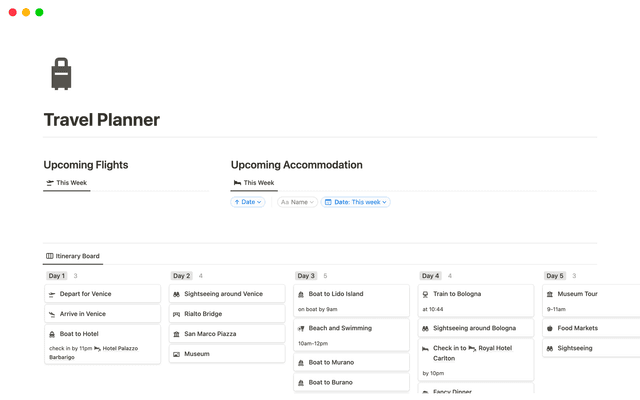Click the museum icon on Museum Tour card
The width and height of the screenshot is (640, 400).
click(x=550, y=294)
